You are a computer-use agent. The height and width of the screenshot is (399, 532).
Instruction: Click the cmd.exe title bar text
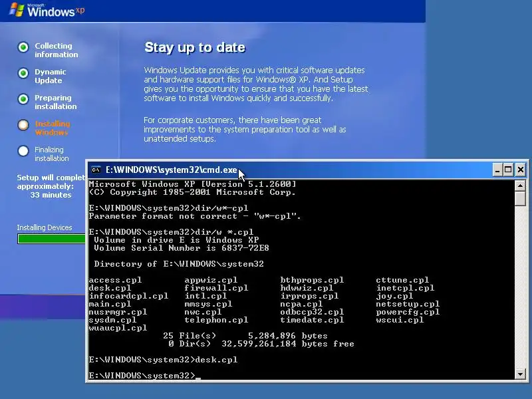(x=172, y=170)
